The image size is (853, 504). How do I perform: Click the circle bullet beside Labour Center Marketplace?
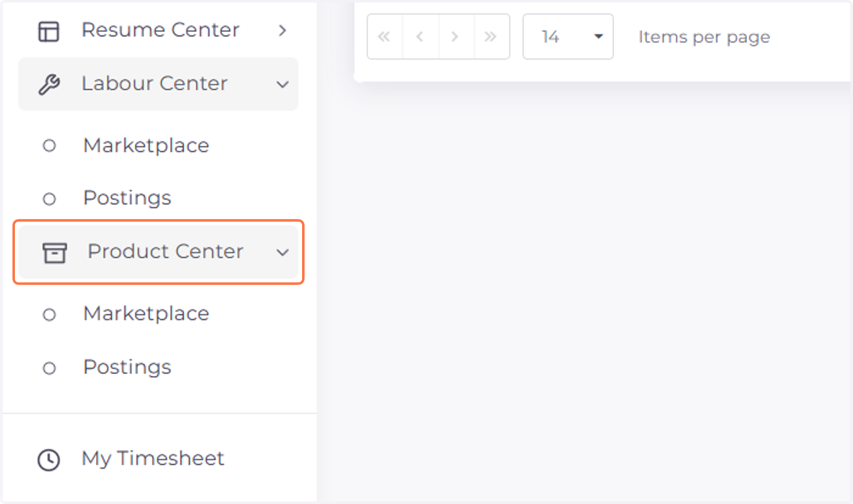click(x=49, y=146)
